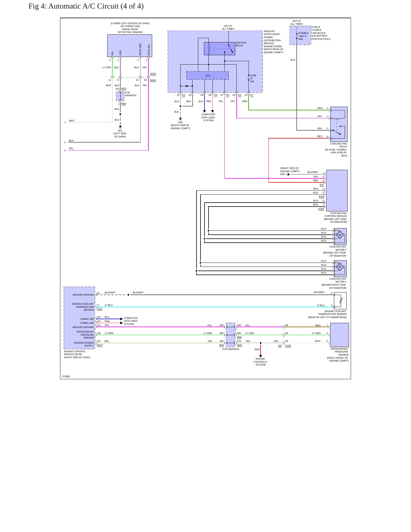This screenshot has width=411, height=532.
Task: Select the 'M105' connector label
Action: [x=153, y=81]
